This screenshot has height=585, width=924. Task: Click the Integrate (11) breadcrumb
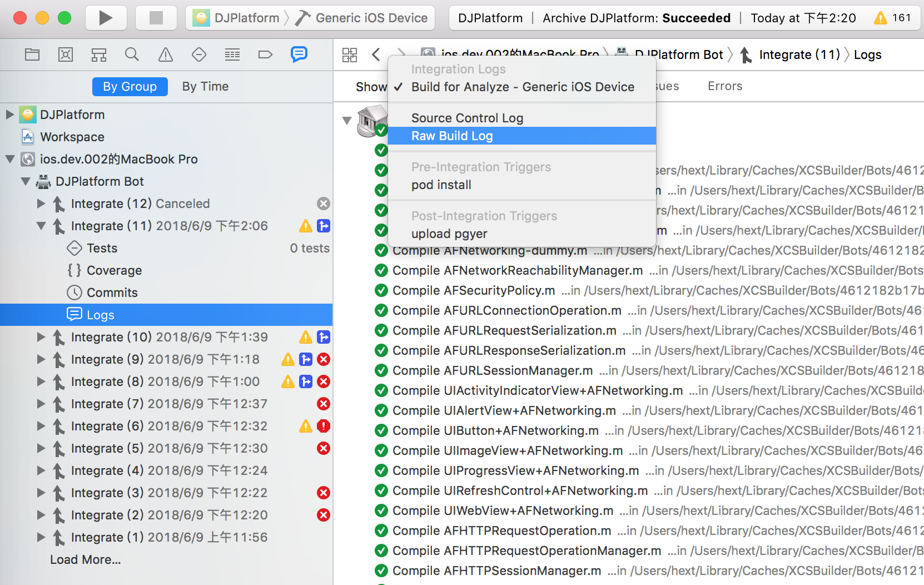[790, 54]
